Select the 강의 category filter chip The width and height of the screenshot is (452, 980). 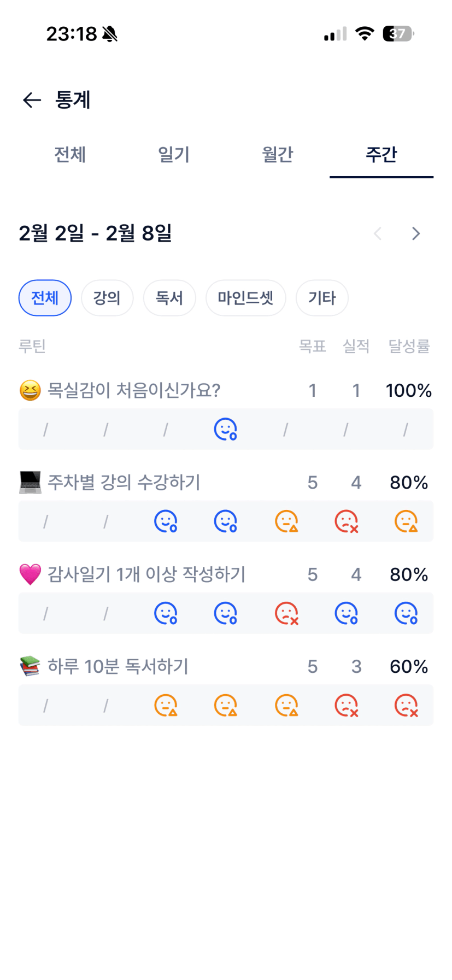(107, 298)
